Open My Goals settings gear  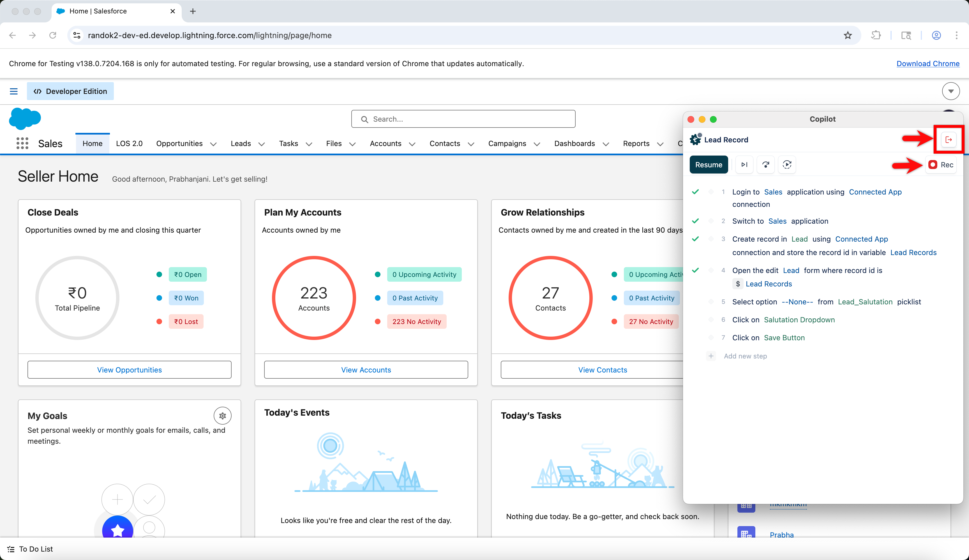click(x=223, y=415)
